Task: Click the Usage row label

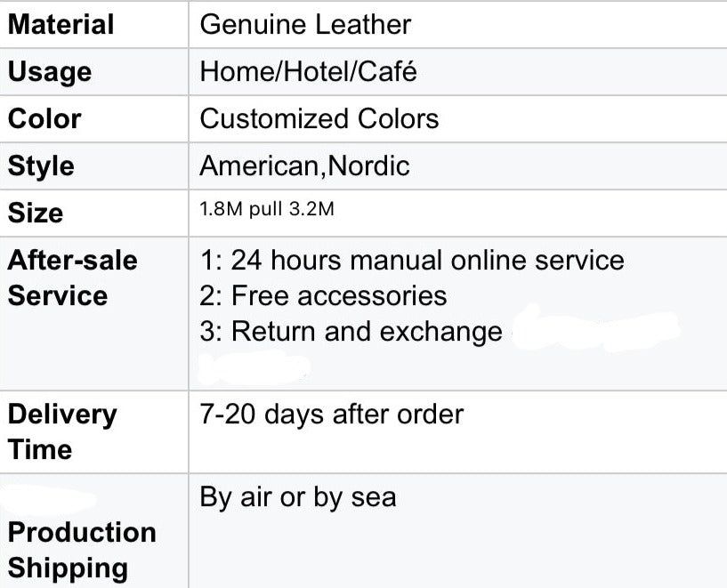Action: coord(50,72)
